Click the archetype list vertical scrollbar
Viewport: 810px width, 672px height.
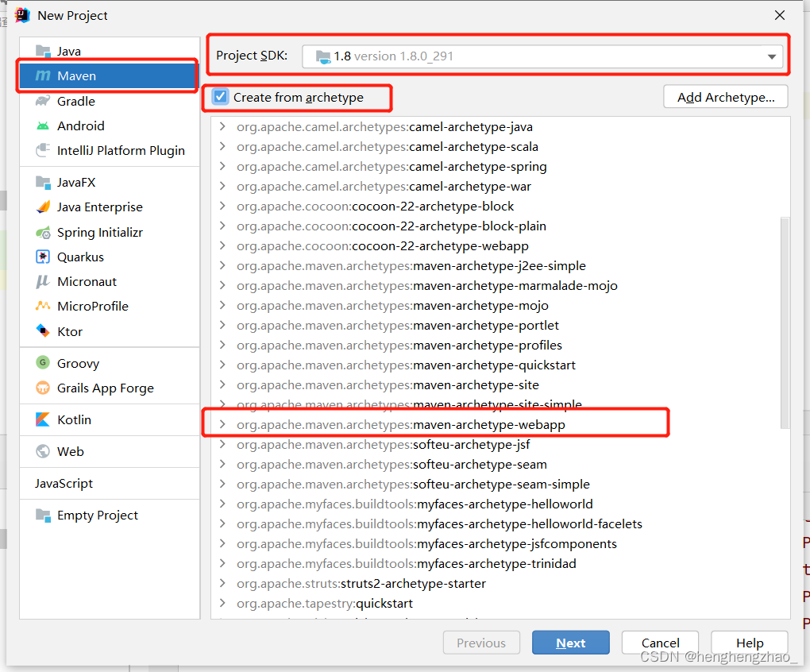point(785,322)
